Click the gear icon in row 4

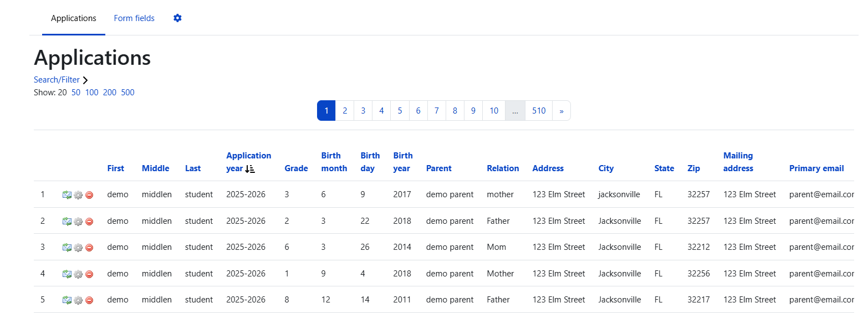(x=78, y=274)
